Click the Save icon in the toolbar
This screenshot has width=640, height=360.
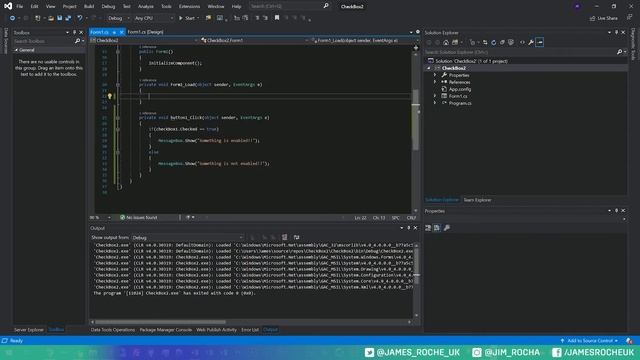(60, 18)
